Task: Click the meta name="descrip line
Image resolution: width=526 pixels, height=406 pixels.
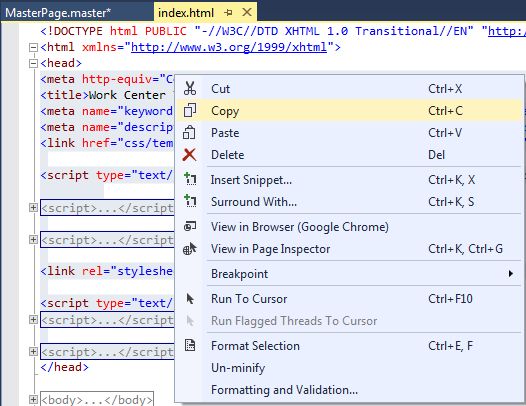Action: 107,127
